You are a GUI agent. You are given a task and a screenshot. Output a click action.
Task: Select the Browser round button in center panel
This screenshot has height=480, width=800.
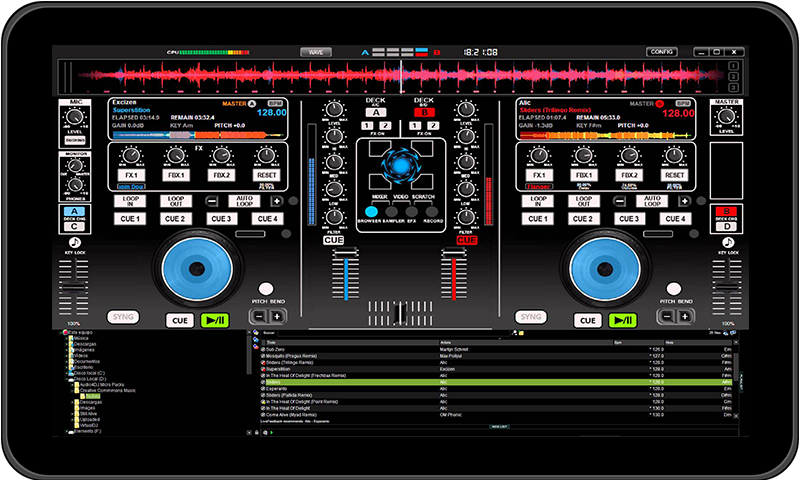(372, 211)
